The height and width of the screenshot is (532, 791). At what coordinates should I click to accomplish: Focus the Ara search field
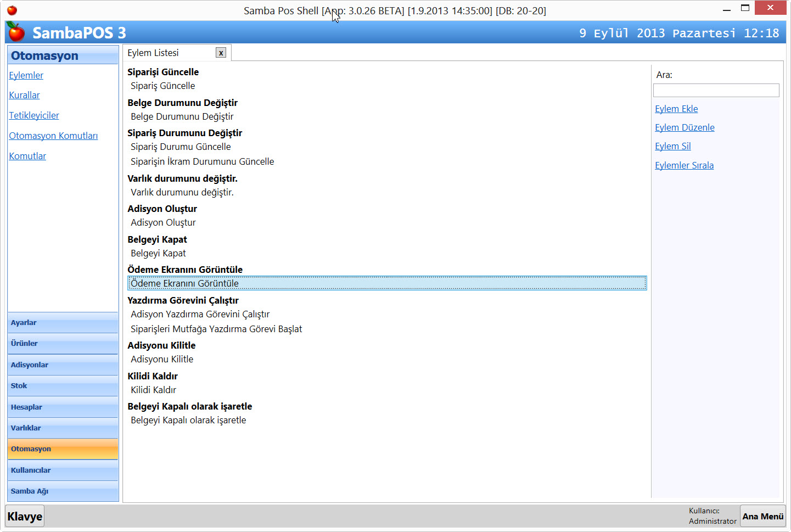[x=716, y=91]
